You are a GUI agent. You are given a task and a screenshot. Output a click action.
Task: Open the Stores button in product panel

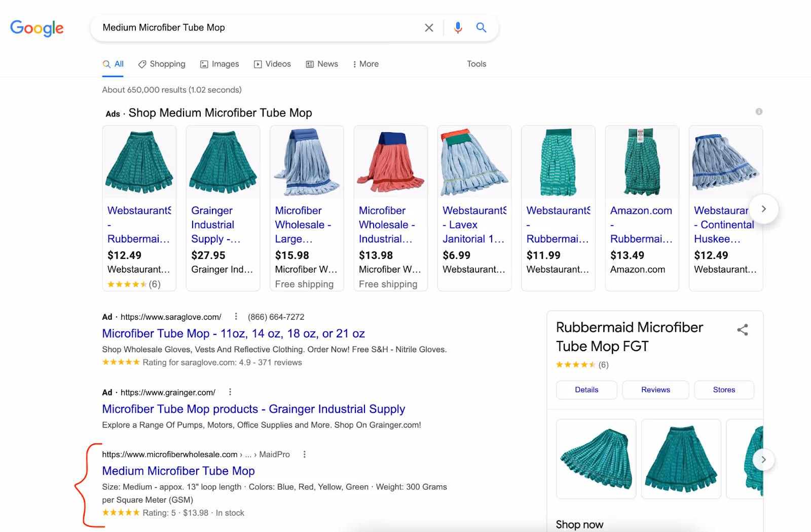point(724,390)
